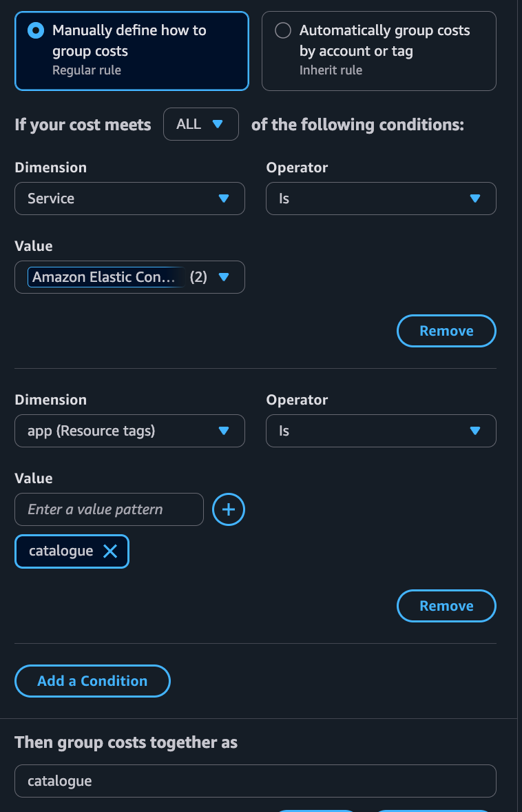Image resolution: width=522 pixels, height=812 pixels.
Task: Click the Enter a value pattern field
Action: click(109, 509)
